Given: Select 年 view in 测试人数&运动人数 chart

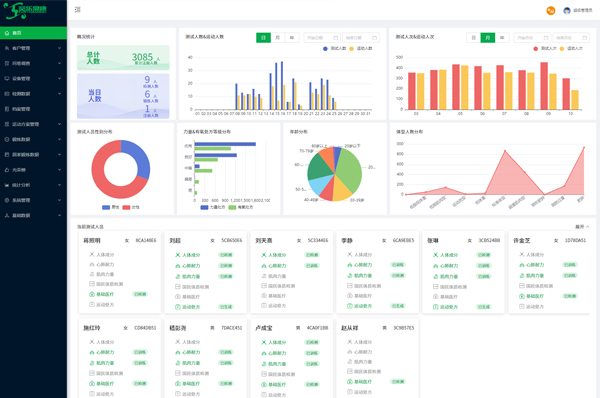Looking at the screenshot, I should coord(292,38).
